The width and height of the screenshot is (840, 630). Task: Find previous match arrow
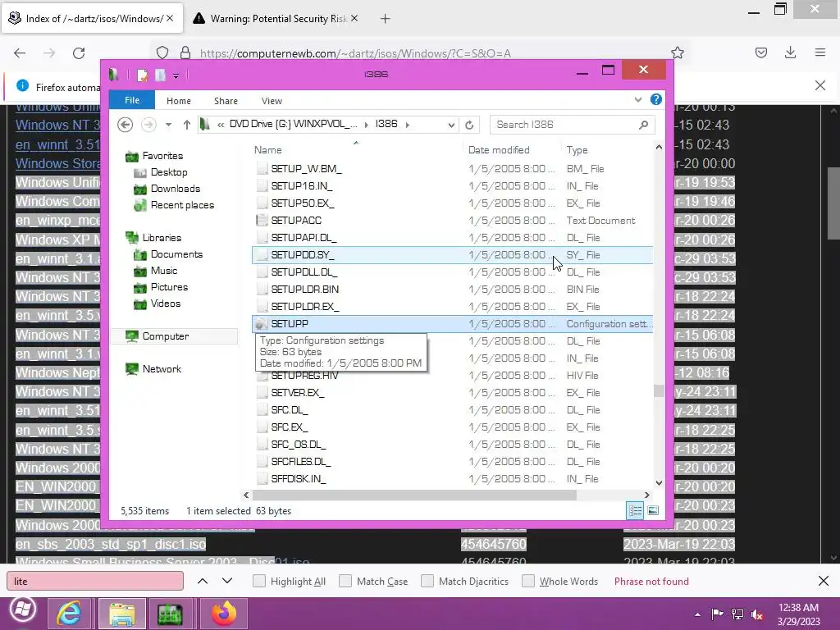pyautogui.click(x=203, y=581)
